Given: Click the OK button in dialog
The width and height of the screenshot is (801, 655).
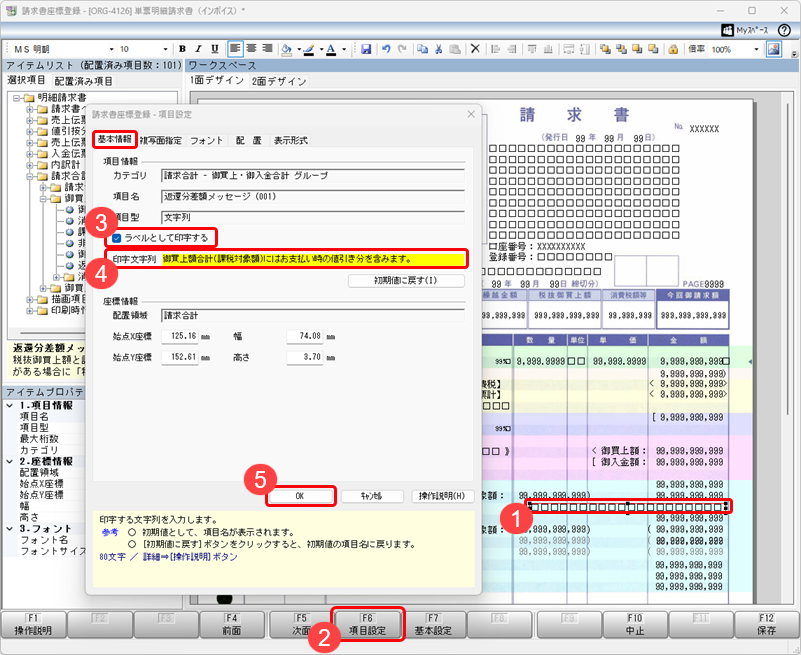Looking at the screenshot, I should coord(300,496).
